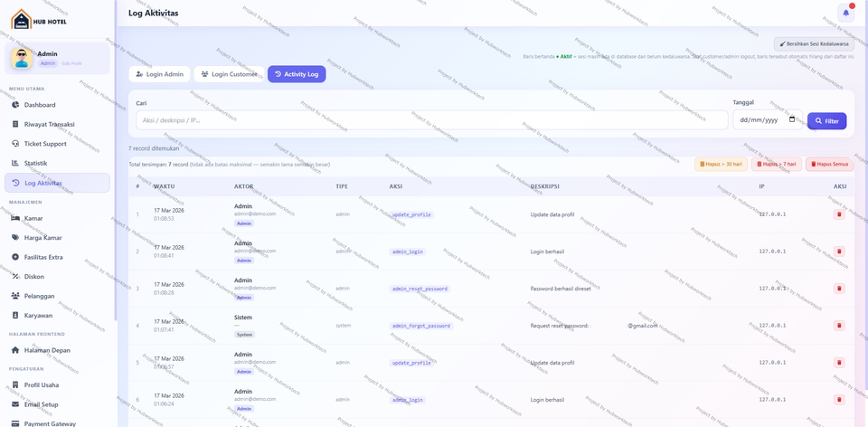Delete the admin_forgot_password log entry
The height and width of the screenshot is (427, 868).
click(x=838, y=326)
